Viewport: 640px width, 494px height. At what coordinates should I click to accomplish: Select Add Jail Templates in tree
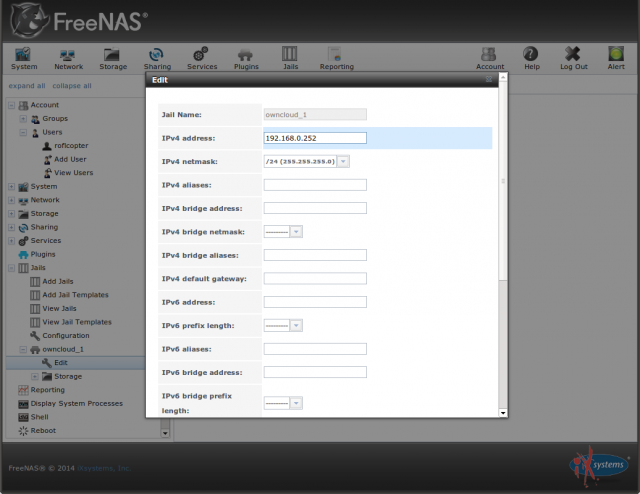(76, 295)
